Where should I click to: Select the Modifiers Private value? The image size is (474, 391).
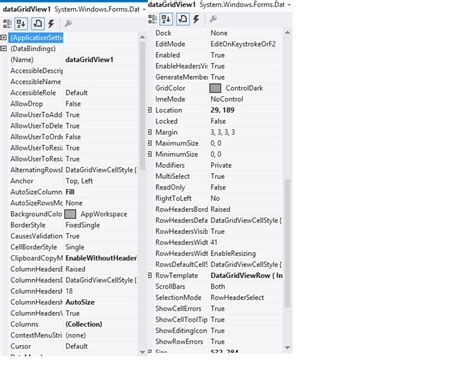click(x=221, y=165)
